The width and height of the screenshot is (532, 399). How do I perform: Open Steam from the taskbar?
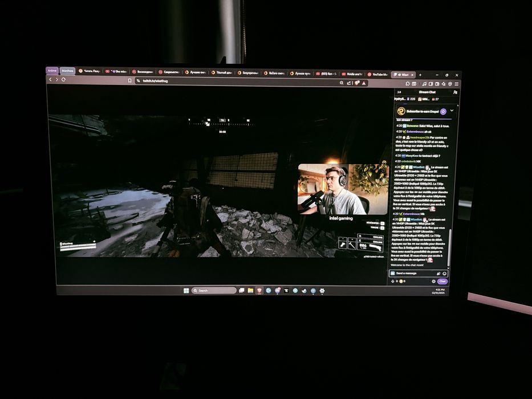304,291
